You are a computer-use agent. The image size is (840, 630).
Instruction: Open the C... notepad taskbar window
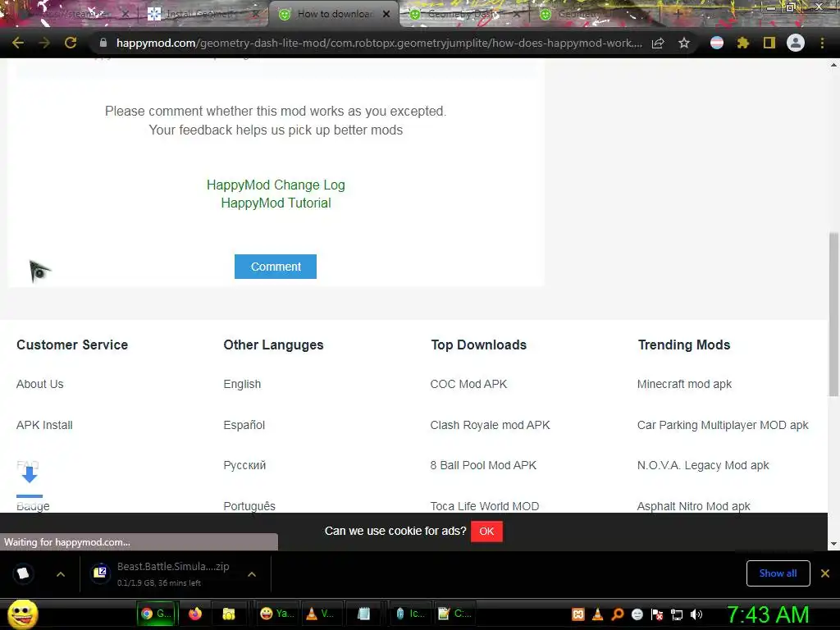[x=454, y=614]
